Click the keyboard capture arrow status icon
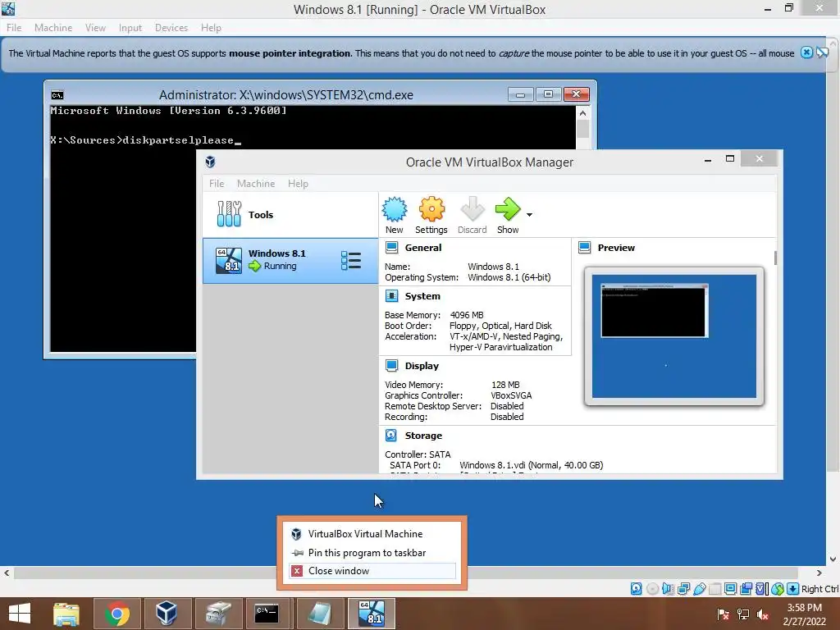Viewport: 840px width, 630px height. pyautogui.click(x=793, y=589)
